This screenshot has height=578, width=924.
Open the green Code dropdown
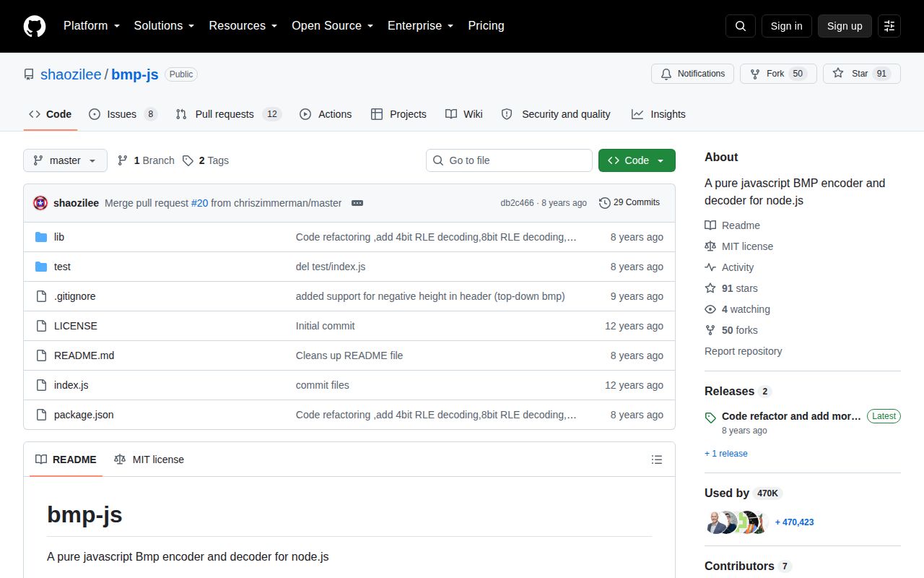point(637,160)
